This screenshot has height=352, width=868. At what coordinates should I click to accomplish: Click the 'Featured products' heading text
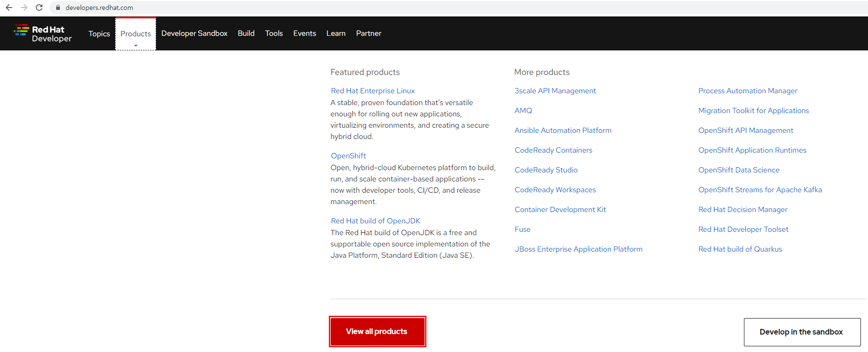[x=365, y=72]
